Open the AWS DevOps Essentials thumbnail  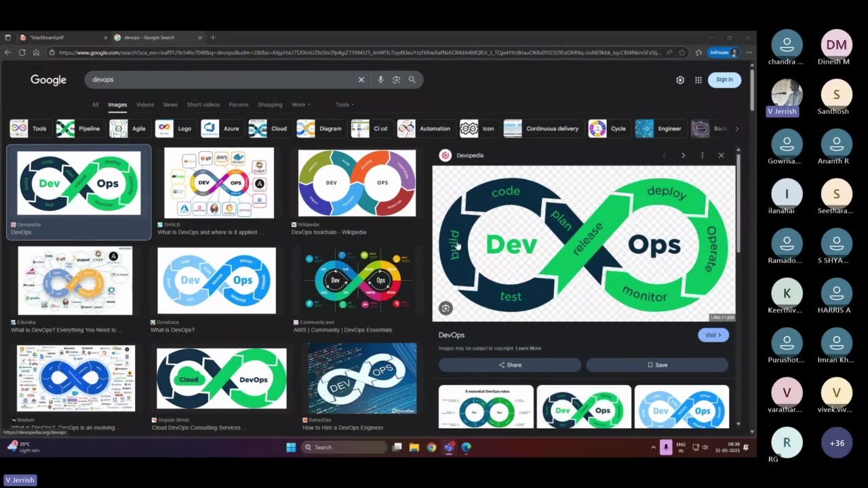[357, 281]
